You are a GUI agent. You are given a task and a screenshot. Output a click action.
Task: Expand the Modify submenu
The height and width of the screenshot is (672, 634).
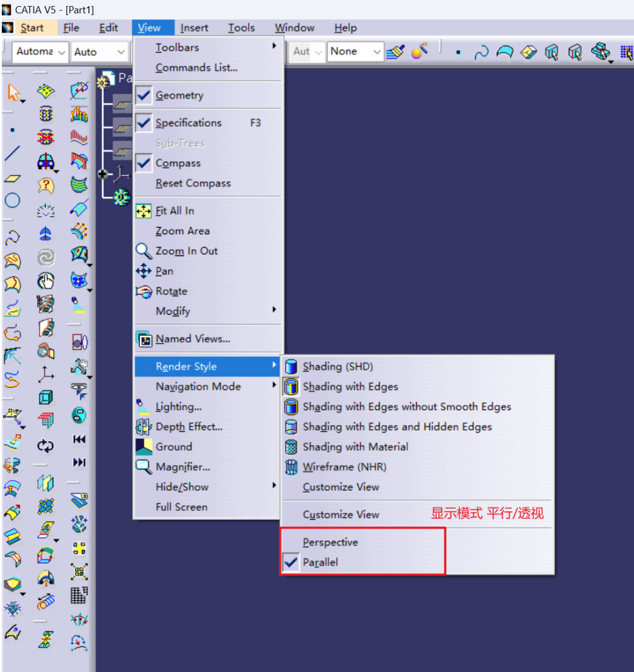tap(208, 311)
